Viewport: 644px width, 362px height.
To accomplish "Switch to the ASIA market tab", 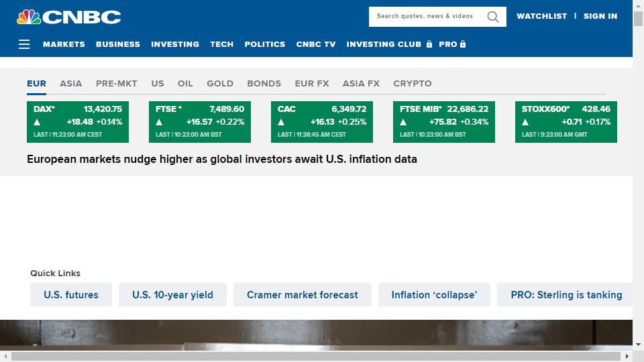I will coord(70,83).
